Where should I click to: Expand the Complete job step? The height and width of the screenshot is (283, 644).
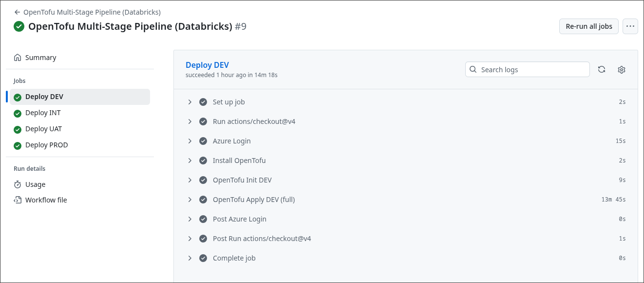(x=190, y=258)
